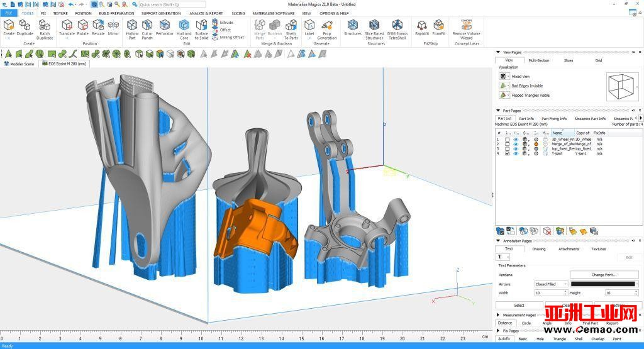This screenshot has width=644, height=349.
Task: Switch to the Multi-Section view tab
Action: pos(538,60)
